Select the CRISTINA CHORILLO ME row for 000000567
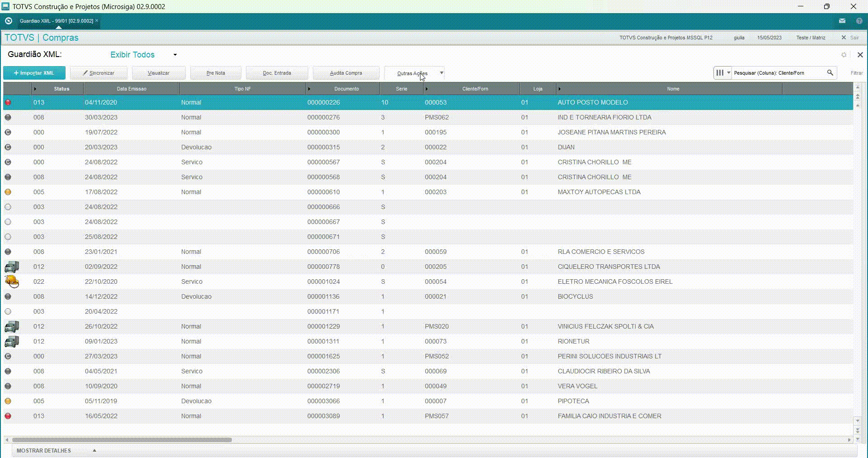 pos(428,162)
